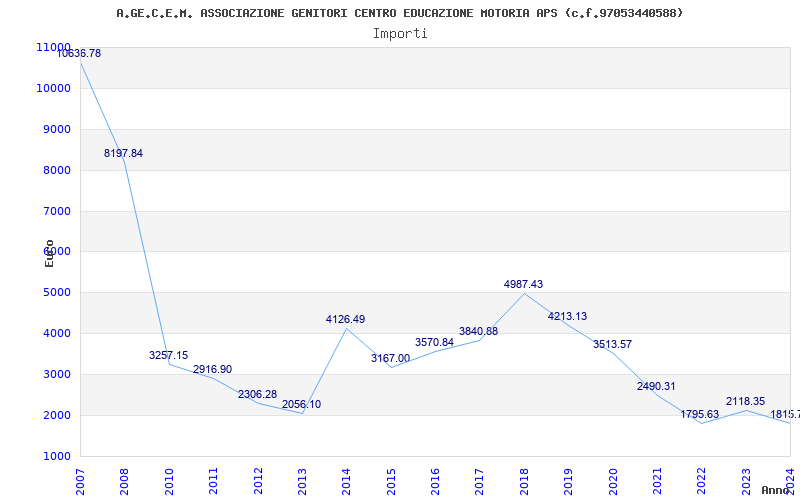Click the 1000 y-axis tick label
This screenshot has height=500, width=800.
click(x=56, y=456)
